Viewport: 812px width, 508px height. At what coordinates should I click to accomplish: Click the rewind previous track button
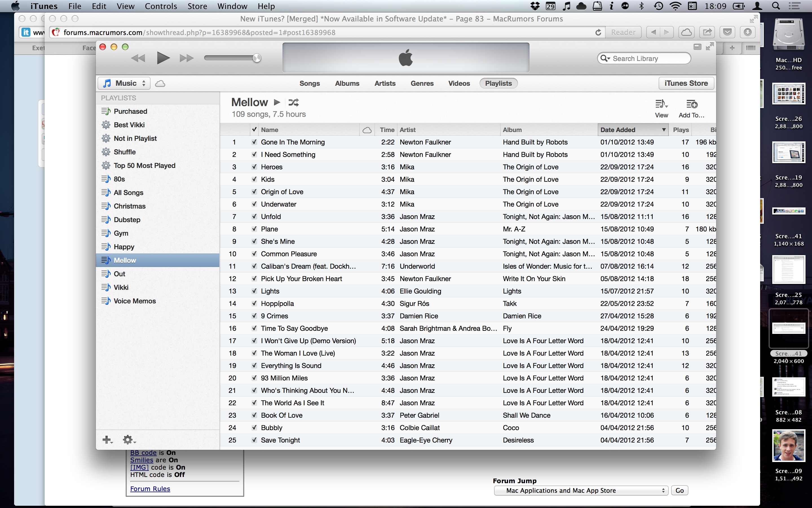[138, 58]
